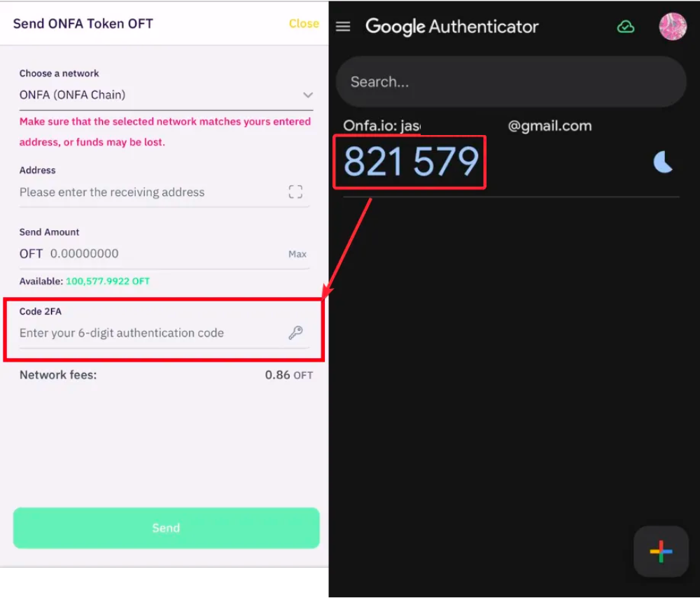The image size is (700, 598).
Task: Tap the Authenticator search bar
Action: 511,82
